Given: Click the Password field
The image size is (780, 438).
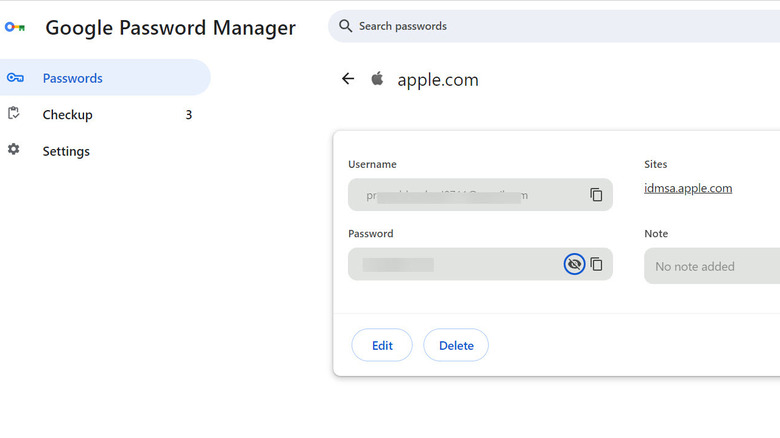Looking at the screenshot, I should [x=455, y=264].
